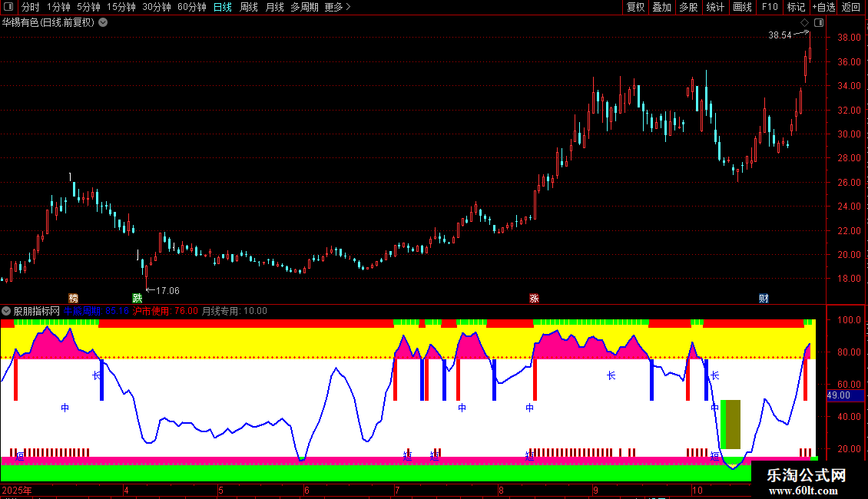Click month 10 on the time axis
Screen dimensions: 868x499
click(x=697, y=490)
